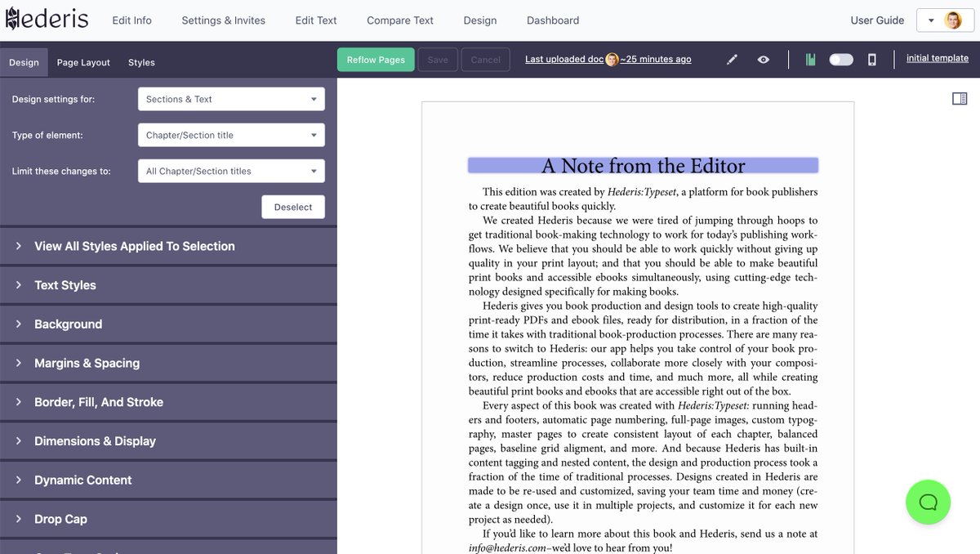The image size is (980, 554).
Task: Open the chat support bubble
Action: tap(928, 502)
